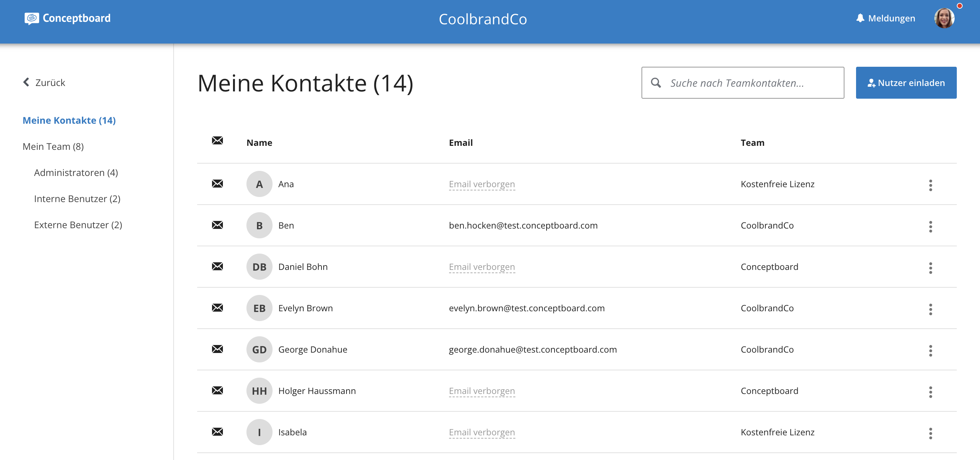Open Interne Benutzer (2) list

click(77, 199)
